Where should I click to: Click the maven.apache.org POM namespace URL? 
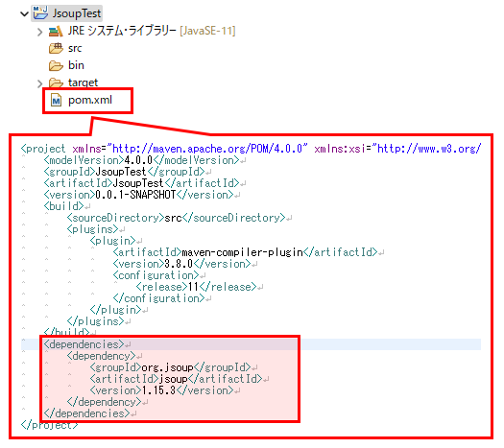pyautogui.click(x=207, y=149)
